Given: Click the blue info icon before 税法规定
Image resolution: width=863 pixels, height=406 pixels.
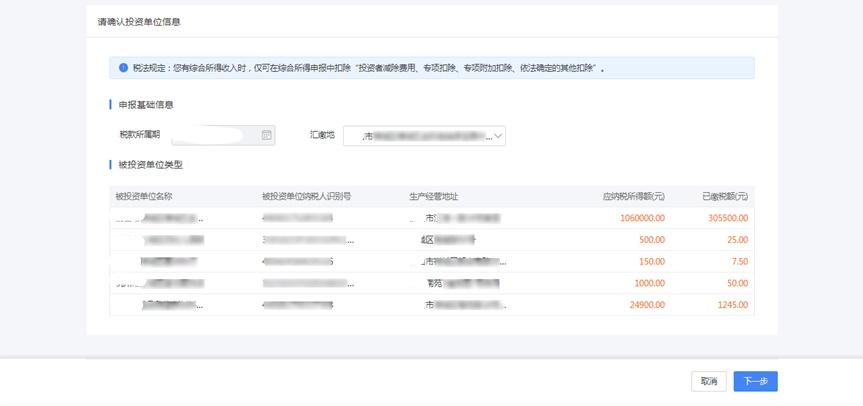Looking at the screenshot, I should 123,68.
